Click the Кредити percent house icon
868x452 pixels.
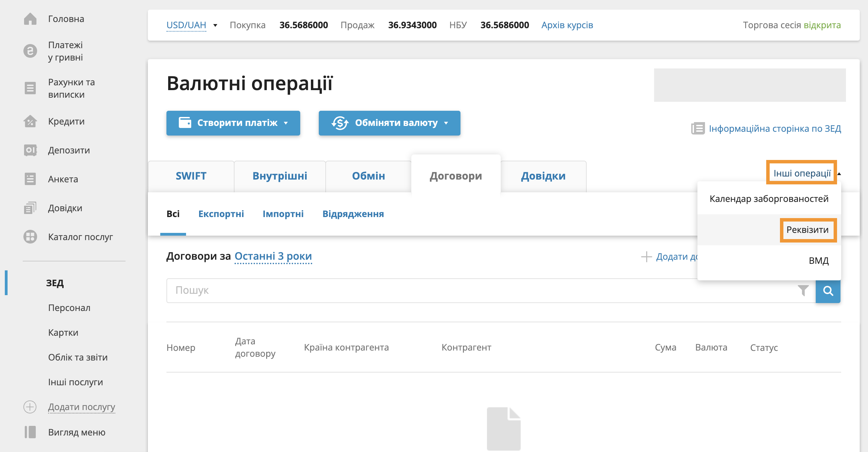pos(30,121)
